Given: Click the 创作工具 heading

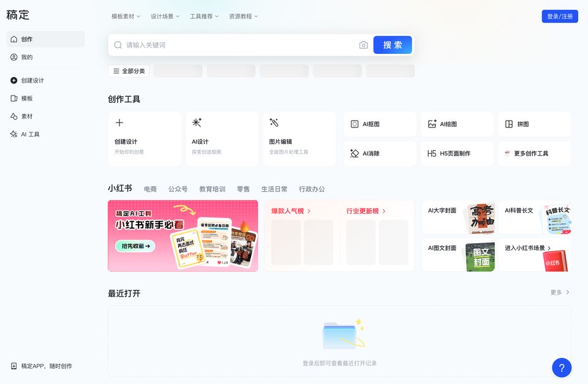Looking at the screenshot, I should pyautogui.click(x=124, y=99).
